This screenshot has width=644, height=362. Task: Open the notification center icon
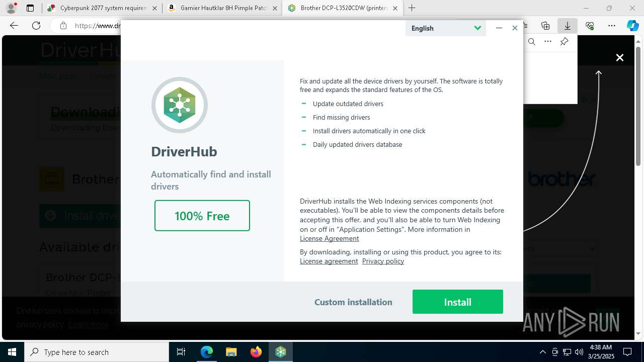coord(627,352)
